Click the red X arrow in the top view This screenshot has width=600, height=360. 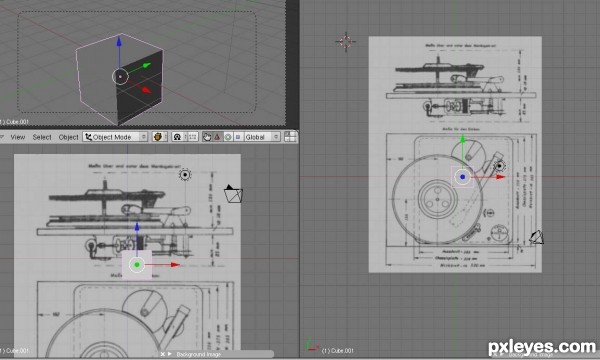[x=500, y=177]
